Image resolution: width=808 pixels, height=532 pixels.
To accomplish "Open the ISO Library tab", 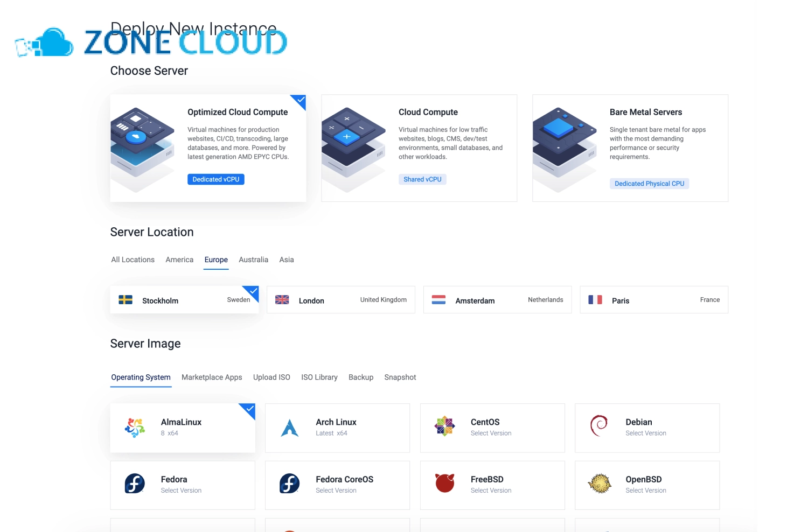I will coord(319,377).
